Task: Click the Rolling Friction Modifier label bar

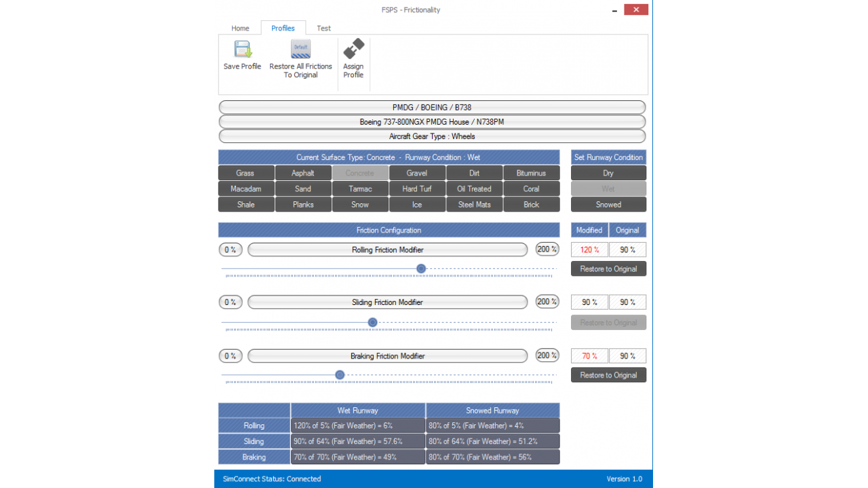Action: pos(387,249)
